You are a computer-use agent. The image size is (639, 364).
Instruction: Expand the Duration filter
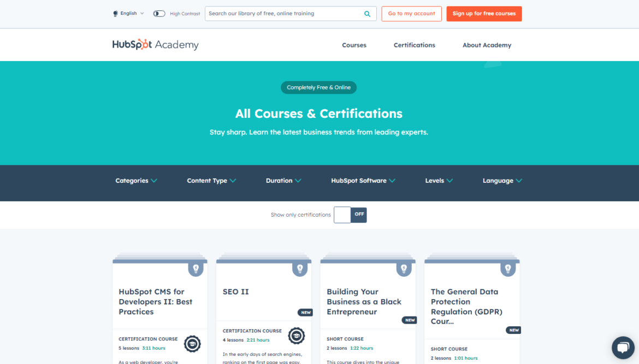pos(283,181)
